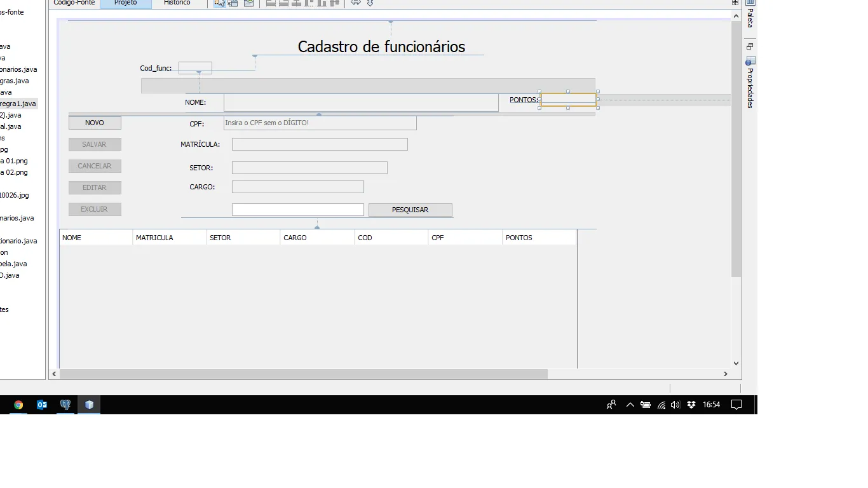The height and width of the screenshot is (488, 868).
Task: Toggle the vertical resizability icon
Action: (370, 3)
